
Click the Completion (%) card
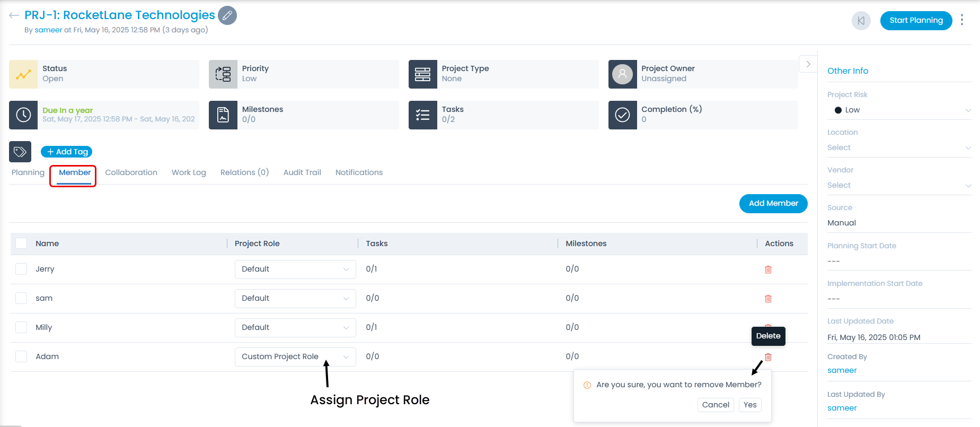(x=703, y=115)
